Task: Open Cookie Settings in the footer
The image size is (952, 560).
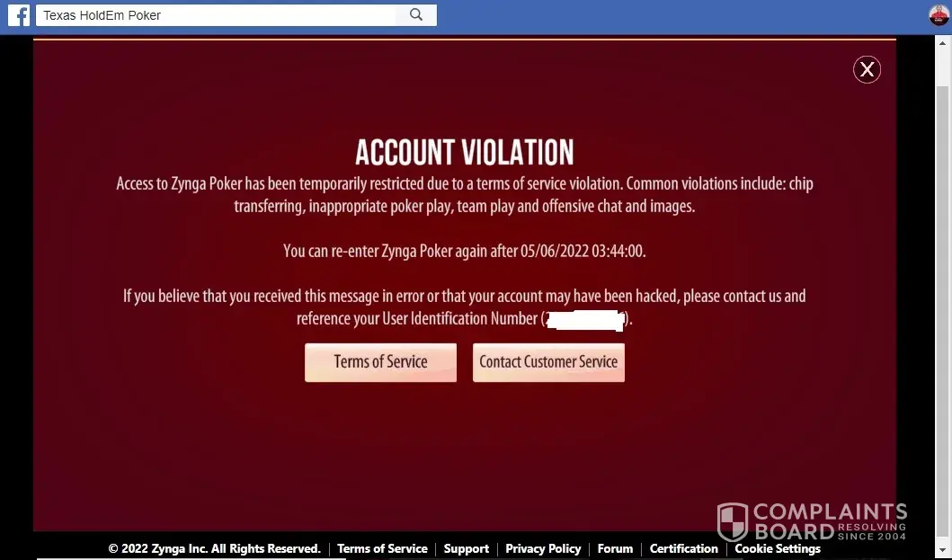Action: point(778,548)
